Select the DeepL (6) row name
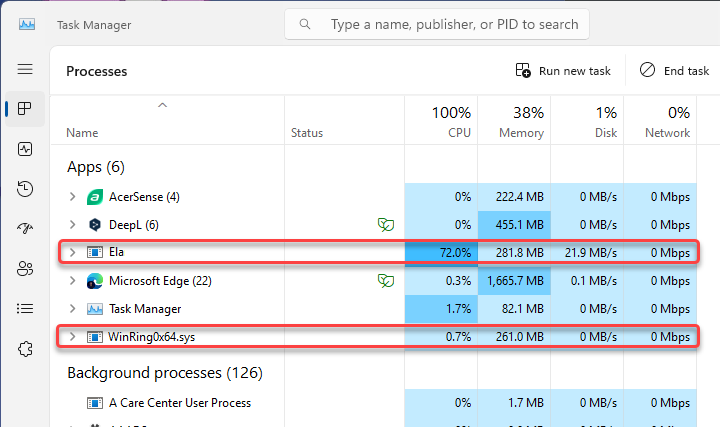The image size is (720, 427). pos(134,225)
